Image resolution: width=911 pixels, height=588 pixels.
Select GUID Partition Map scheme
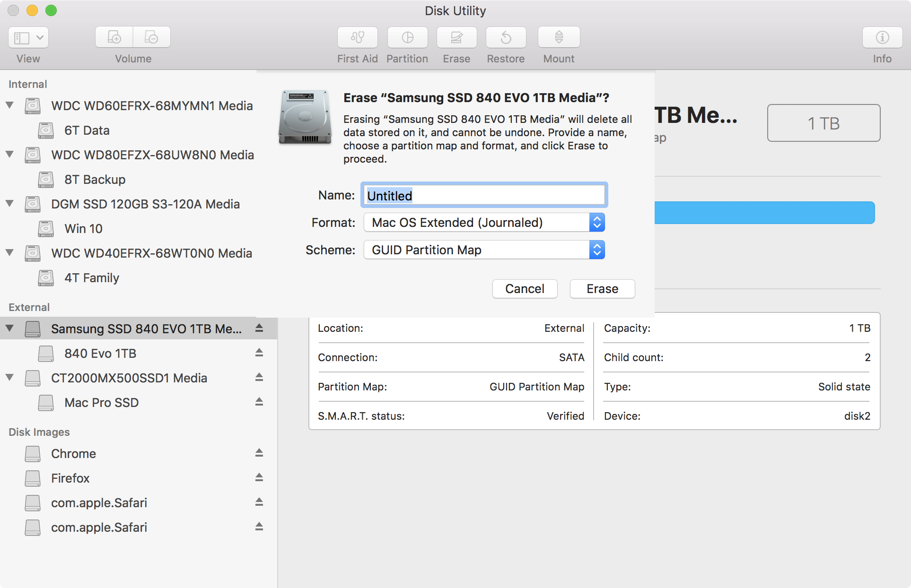[x=483, y=250]
